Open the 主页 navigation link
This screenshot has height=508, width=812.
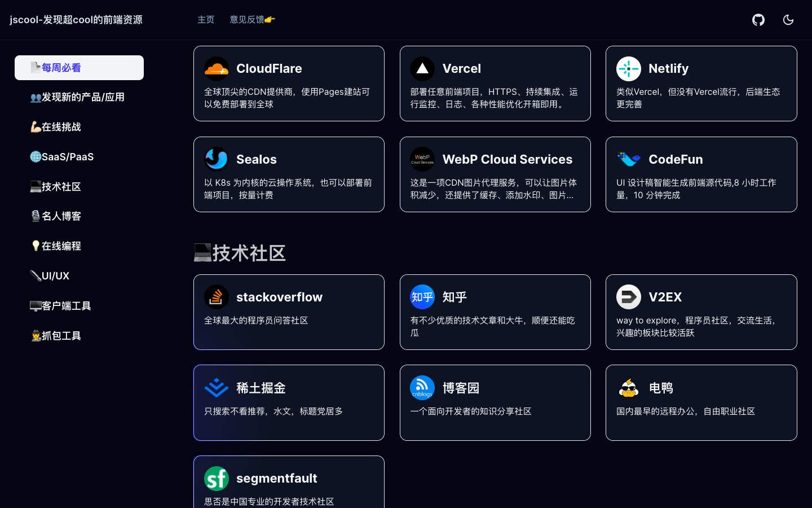[206, 20]
